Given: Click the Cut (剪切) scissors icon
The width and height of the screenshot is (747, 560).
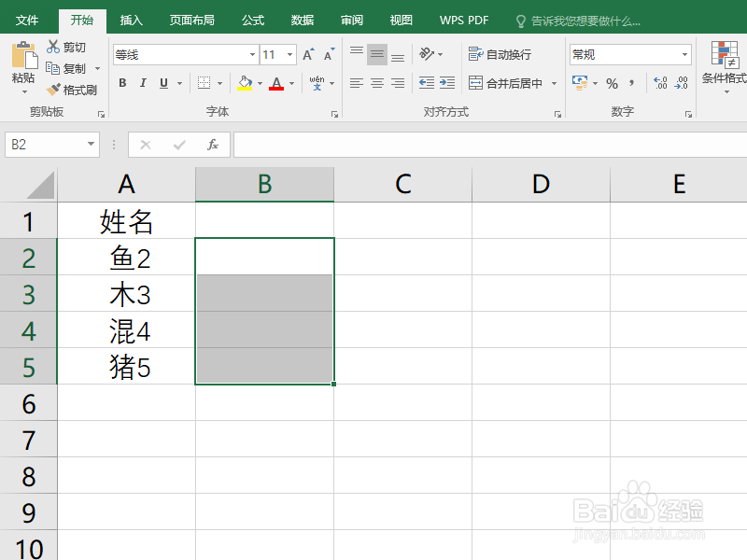Looking at the screenshot, I should (x=53, y=47).
